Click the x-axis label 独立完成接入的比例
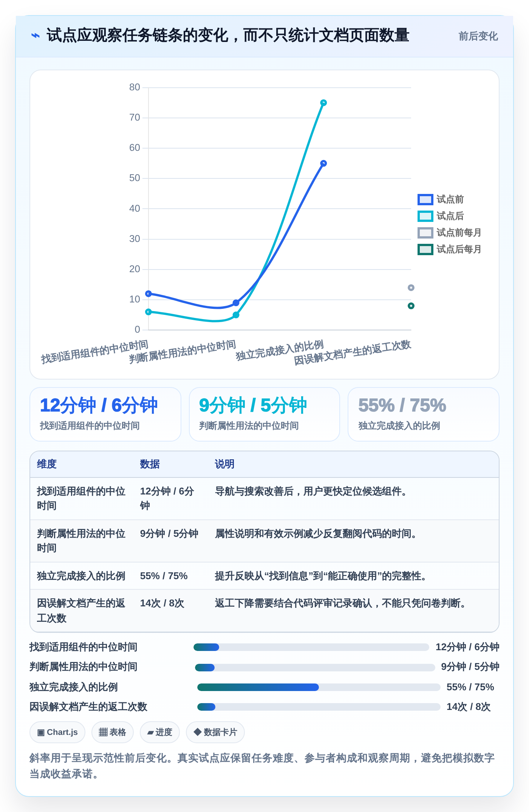Image resolution: width=529 pixels, height=812 pixels. 280,350
